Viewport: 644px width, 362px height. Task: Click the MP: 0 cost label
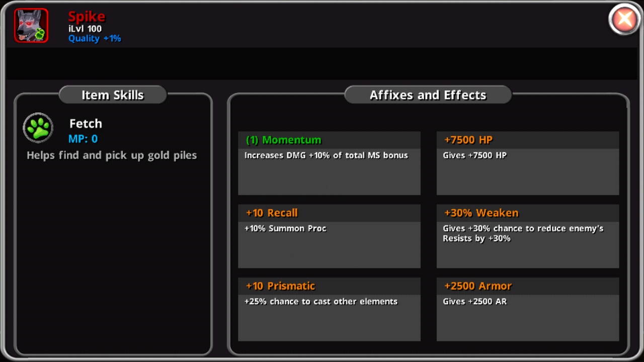coord(83,139)
